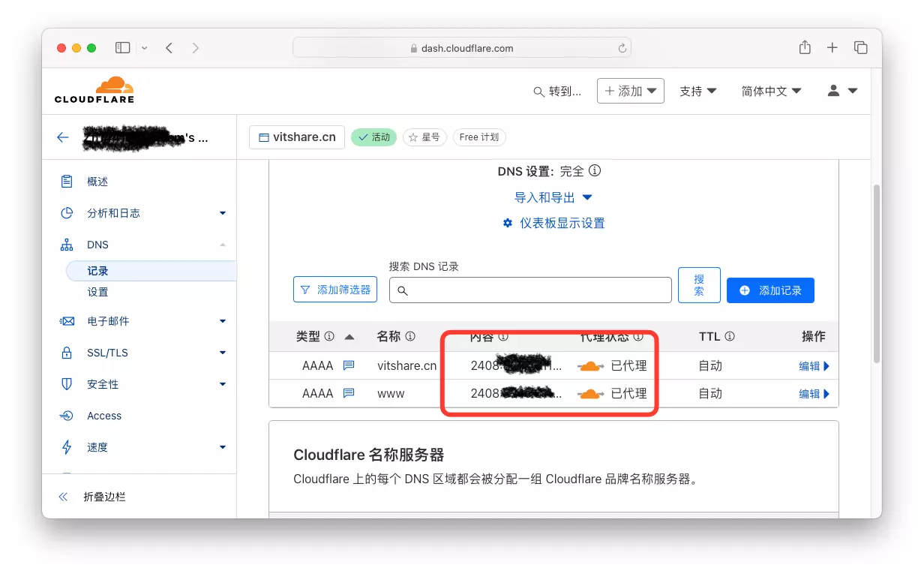Image resolution: width=924 pixels, height=574 pixels.
Task: Go forward with Safari forward arrow
Action: (195, 47)
